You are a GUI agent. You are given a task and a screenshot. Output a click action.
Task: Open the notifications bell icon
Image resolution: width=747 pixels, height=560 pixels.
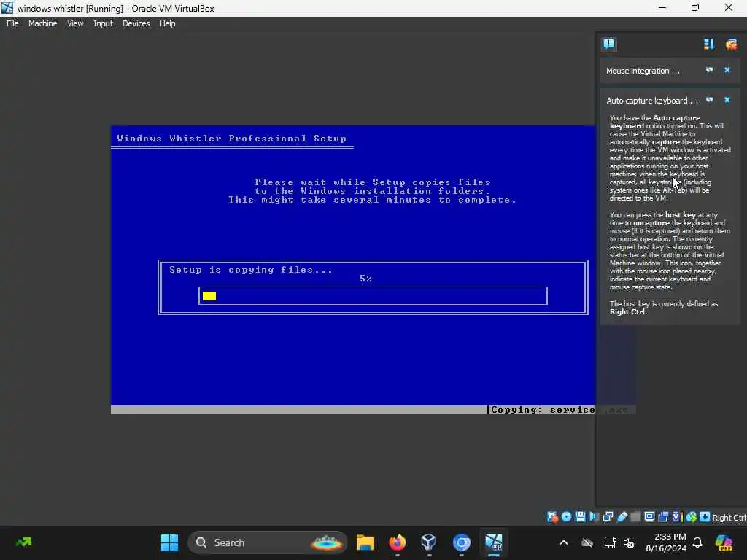(x=697, y=542)
